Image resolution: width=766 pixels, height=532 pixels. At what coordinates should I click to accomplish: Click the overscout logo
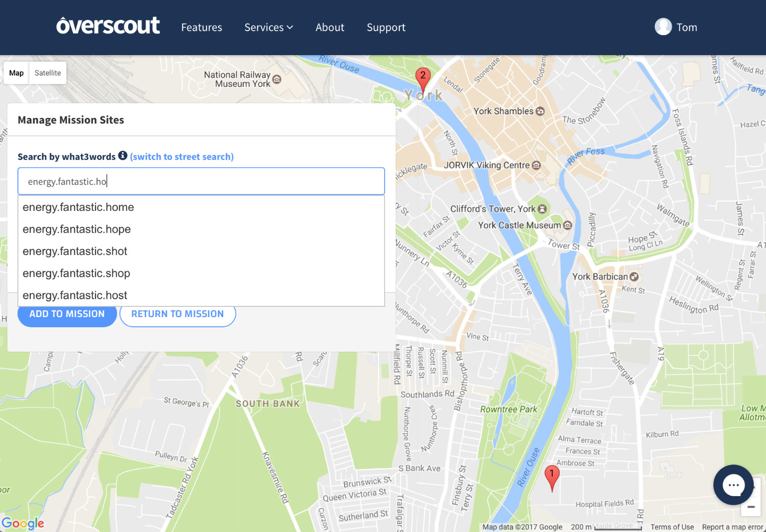(108, 26)
